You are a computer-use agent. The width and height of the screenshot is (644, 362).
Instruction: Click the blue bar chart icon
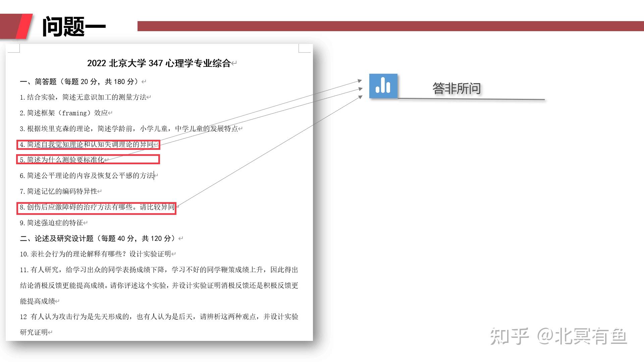(383, 86)
